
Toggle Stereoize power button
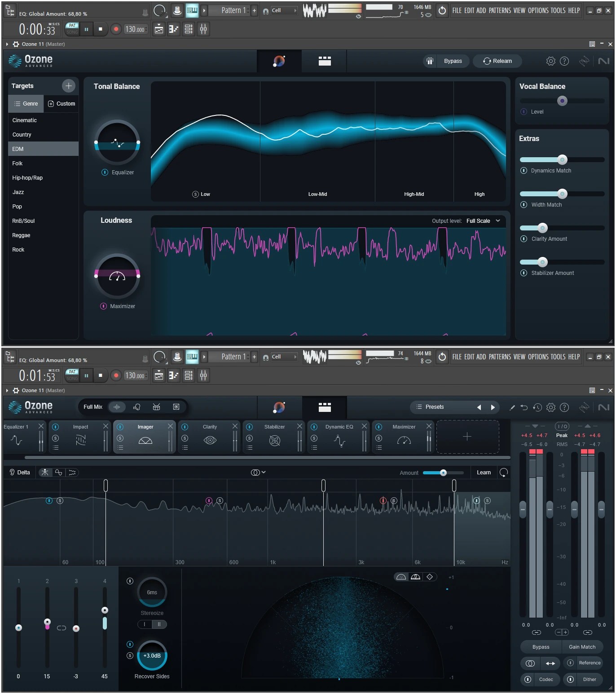coord(130,581)
